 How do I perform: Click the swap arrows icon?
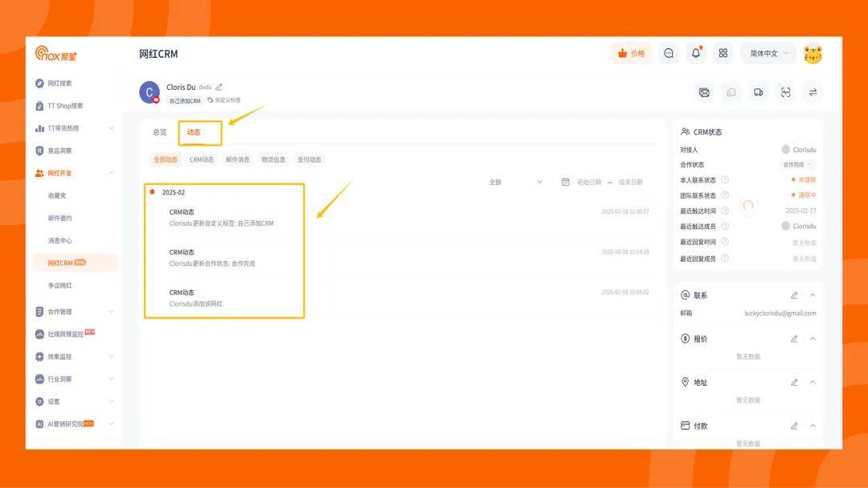pyautogui.click(x=813, y=92)
